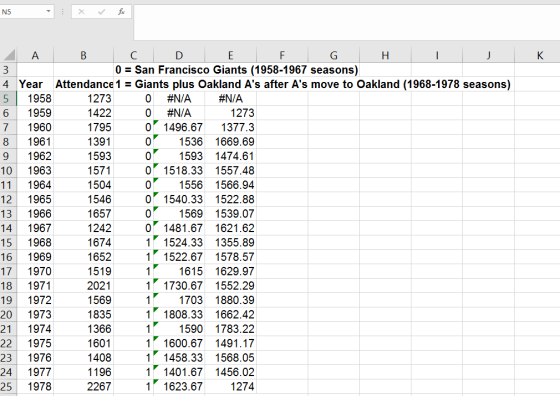
Task: Click attendance value 2021 for 1971
Action: (83, 286)
